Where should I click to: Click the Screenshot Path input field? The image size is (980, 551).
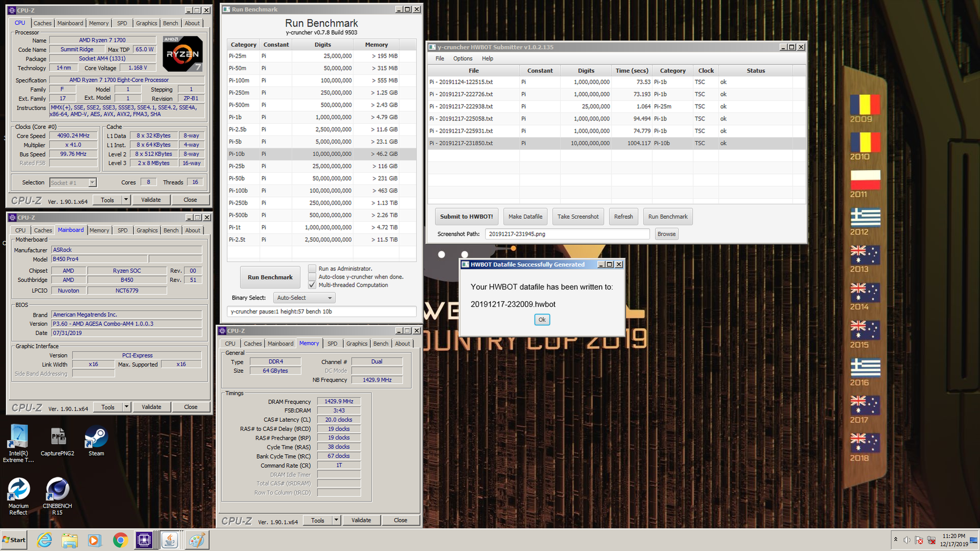(567, 234)
